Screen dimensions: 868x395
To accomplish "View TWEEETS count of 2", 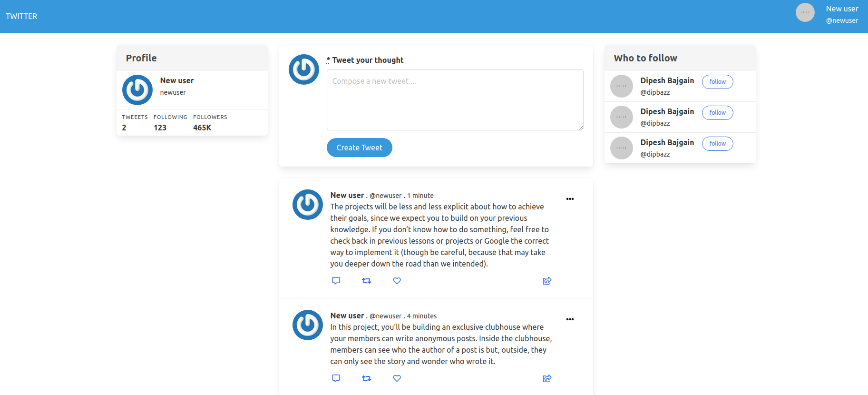I will [x=124, y=128].
